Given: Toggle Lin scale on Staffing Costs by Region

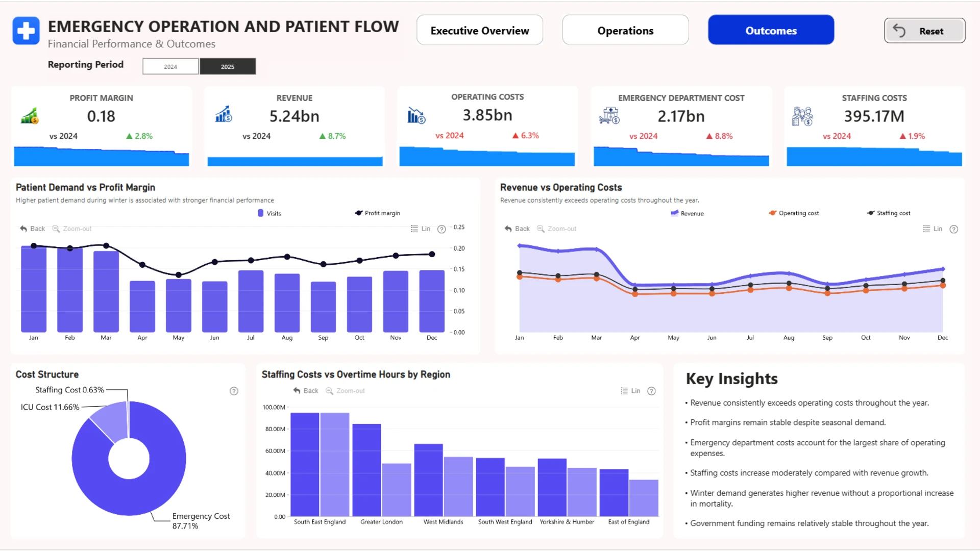Looking at the screenshot, I should (630, 391).
